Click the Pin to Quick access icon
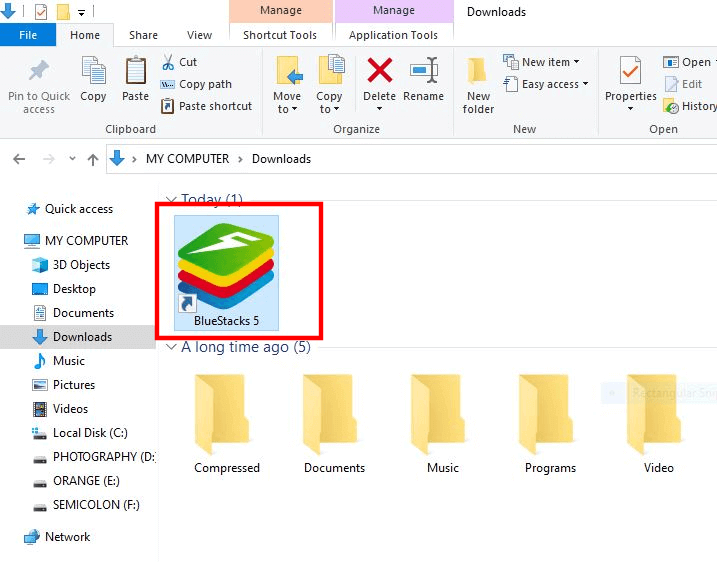The height and width of the screenshot is (562, 717). [39, 71]
